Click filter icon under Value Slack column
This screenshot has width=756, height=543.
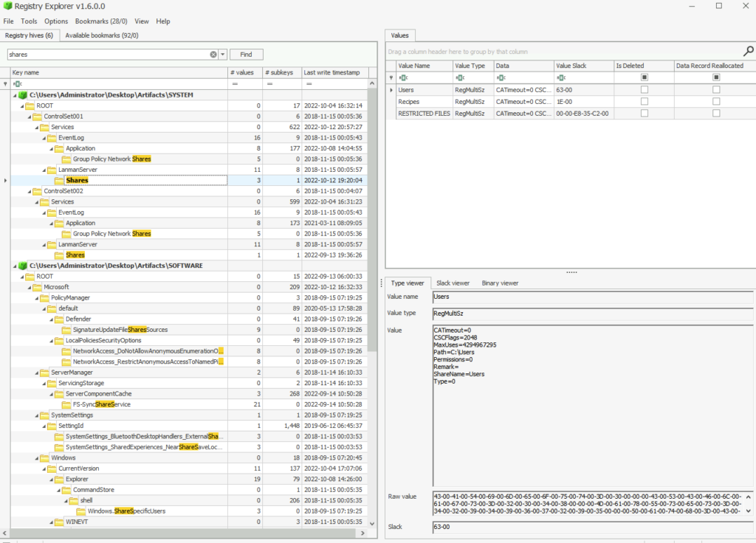pos(561,77)
